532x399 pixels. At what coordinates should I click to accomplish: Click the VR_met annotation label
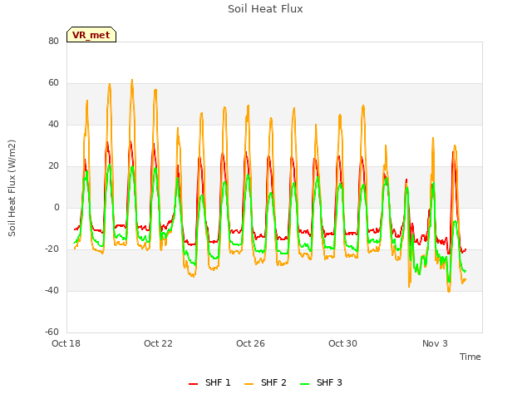91,35
